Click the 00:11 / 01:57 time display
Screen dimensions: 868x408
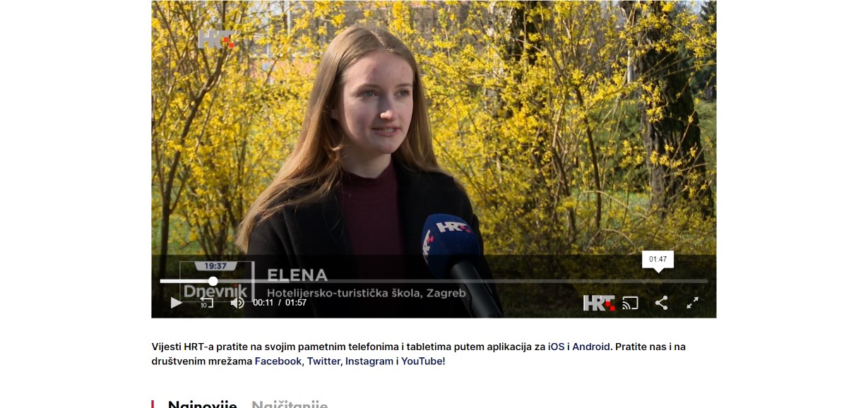280,303
